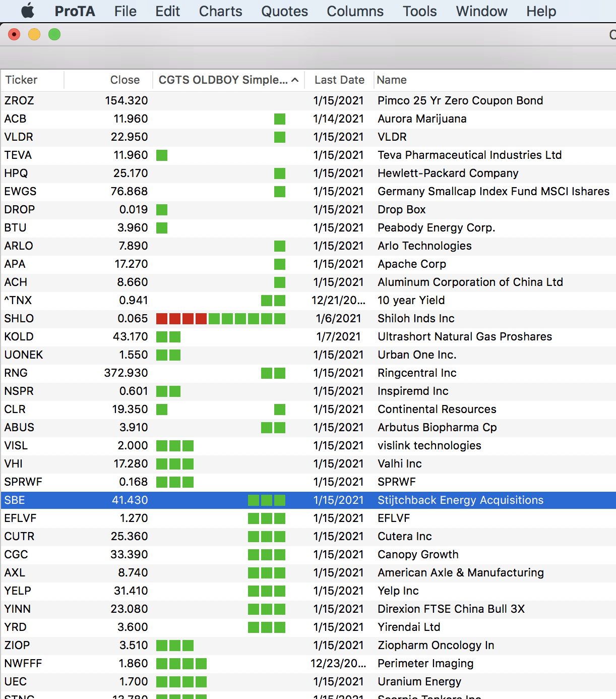Click the leftmost green square in UEC row
616x699 pixels.
[162, 681]
